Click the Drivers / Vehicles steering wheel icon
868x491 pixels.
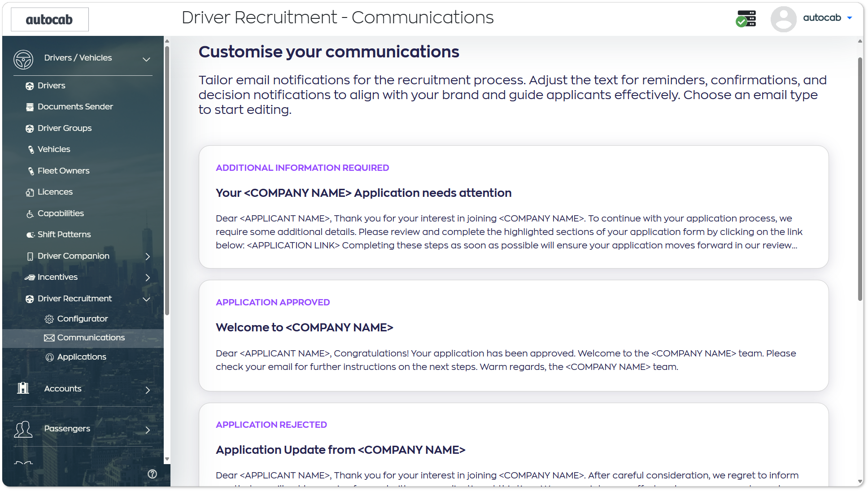[23, 59]
